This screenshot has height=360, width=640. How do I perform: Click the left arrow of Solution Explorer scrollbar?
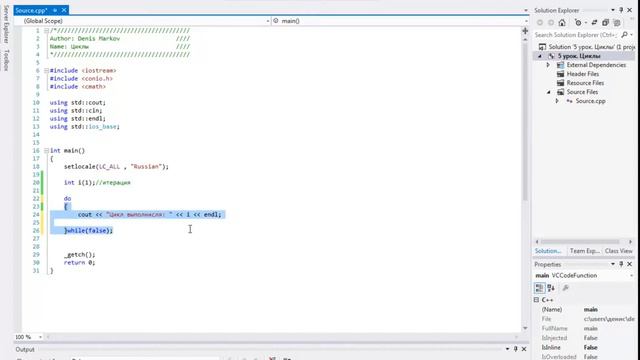pos(537,242)
